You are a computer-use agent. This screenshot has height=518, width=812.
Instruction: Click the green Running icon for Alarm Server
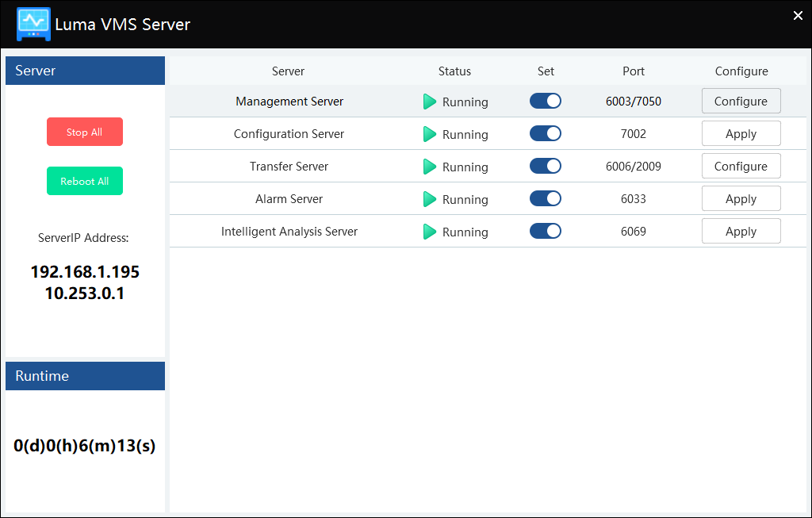tap(429, 199)
